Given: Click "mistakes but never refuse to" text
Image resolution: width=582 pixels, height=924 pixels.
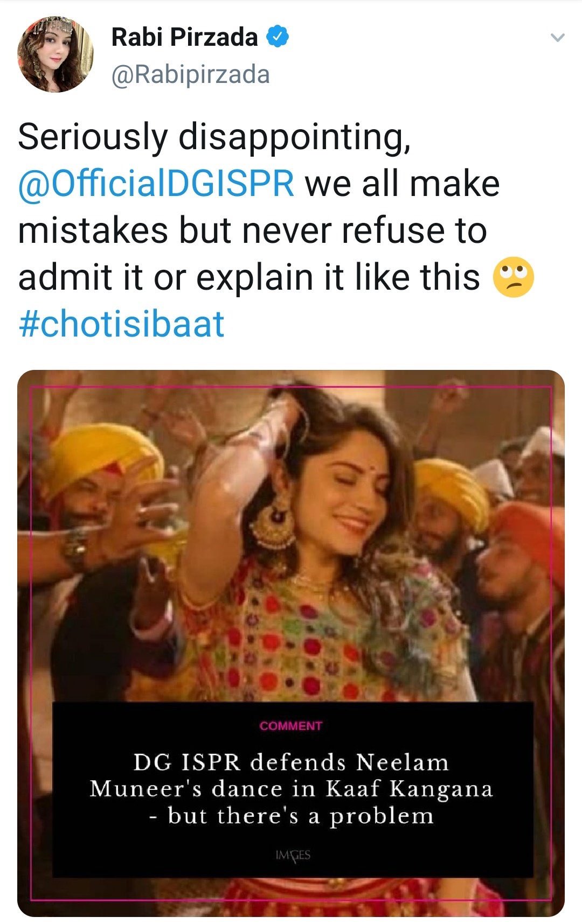Looking at the screenshot, I should [252, 230].
